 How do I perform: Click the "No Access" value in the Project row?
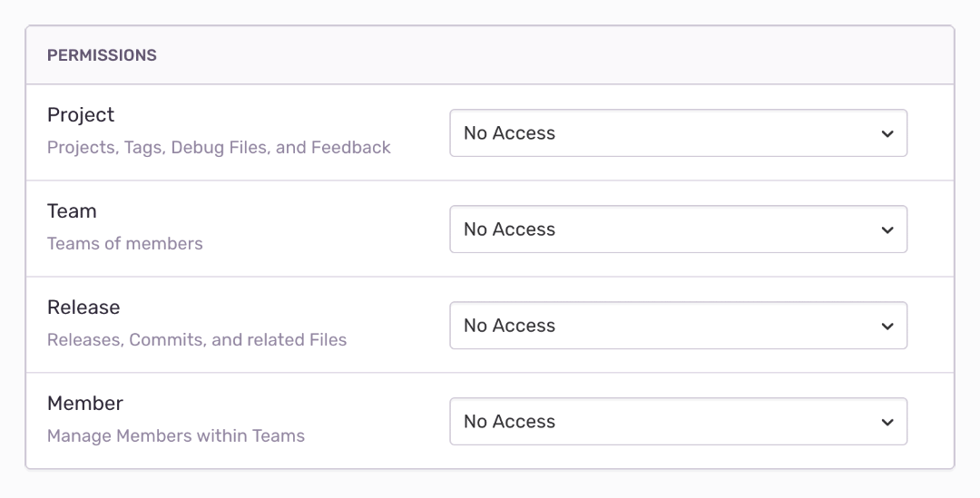click(509, 133)
